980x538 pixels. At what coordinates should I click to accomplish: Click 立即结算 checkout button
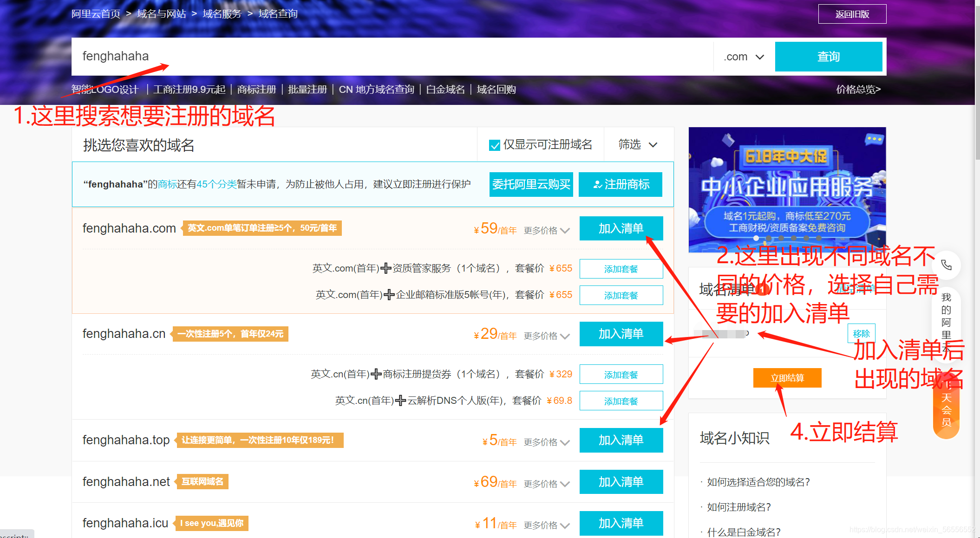(787, 378)
